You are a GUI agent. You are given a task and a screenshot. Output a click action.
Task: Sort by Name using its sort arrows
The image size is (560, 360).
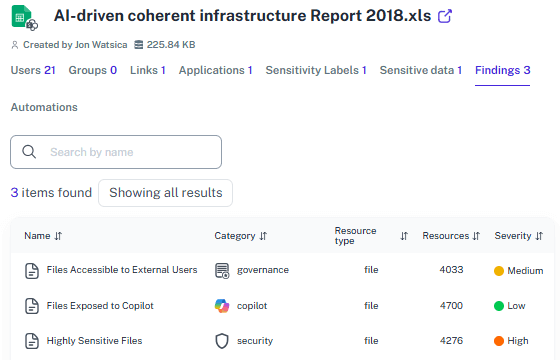click(x=58, y=236)
